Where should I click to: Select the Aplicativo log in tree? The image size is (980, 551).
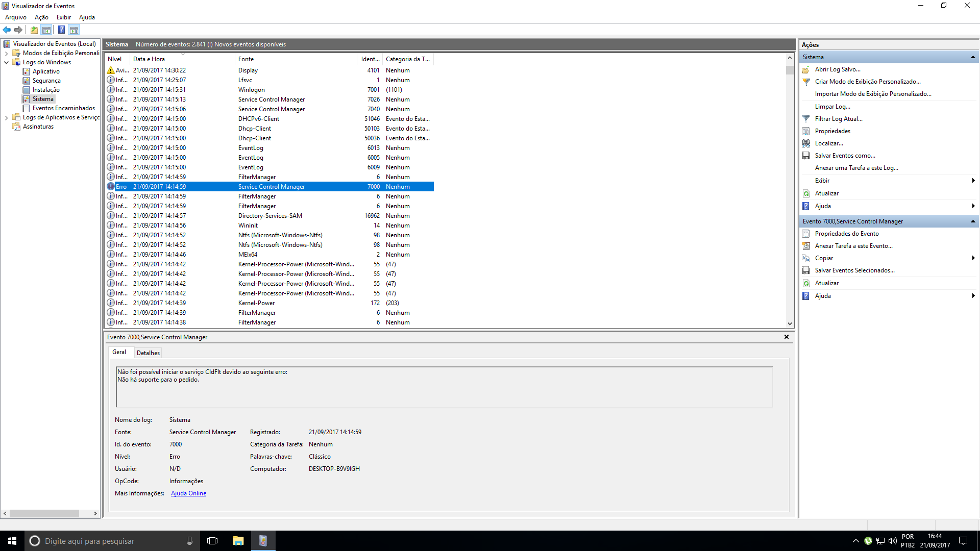46,71
